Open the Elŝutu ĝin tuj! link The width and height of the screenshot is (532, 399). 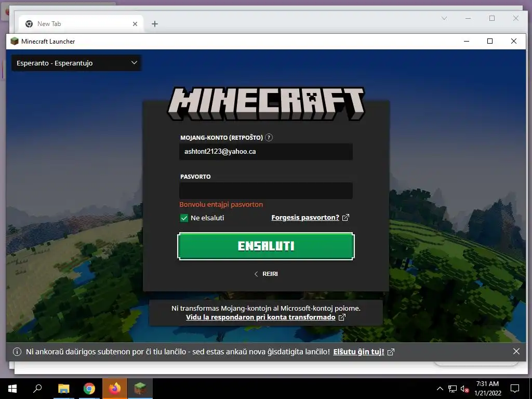point(358,352)
